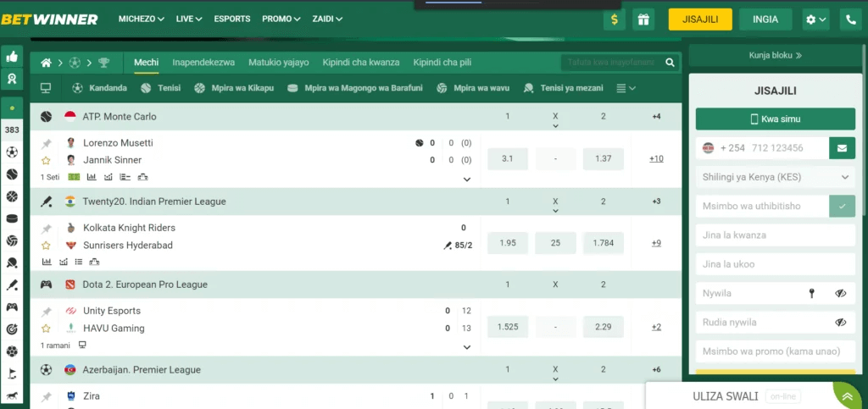Filter by Mpira wa Kikapu

point(234,88)
